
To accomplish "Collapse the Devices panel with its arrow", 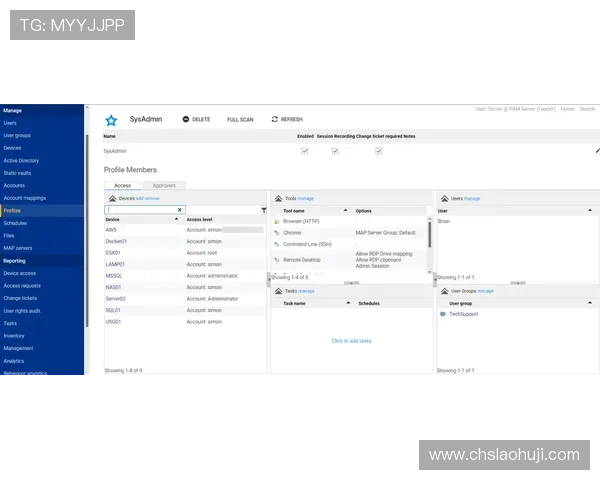I will pos(112,199).
